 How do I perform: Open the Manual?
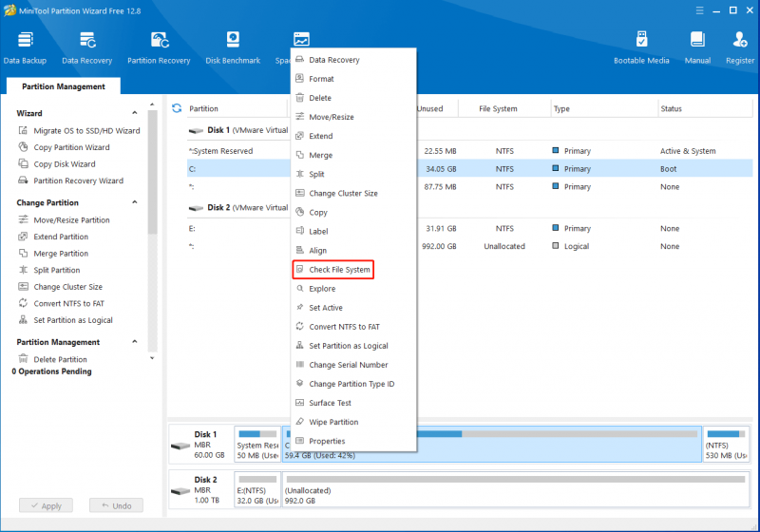(x=697, y=47)
